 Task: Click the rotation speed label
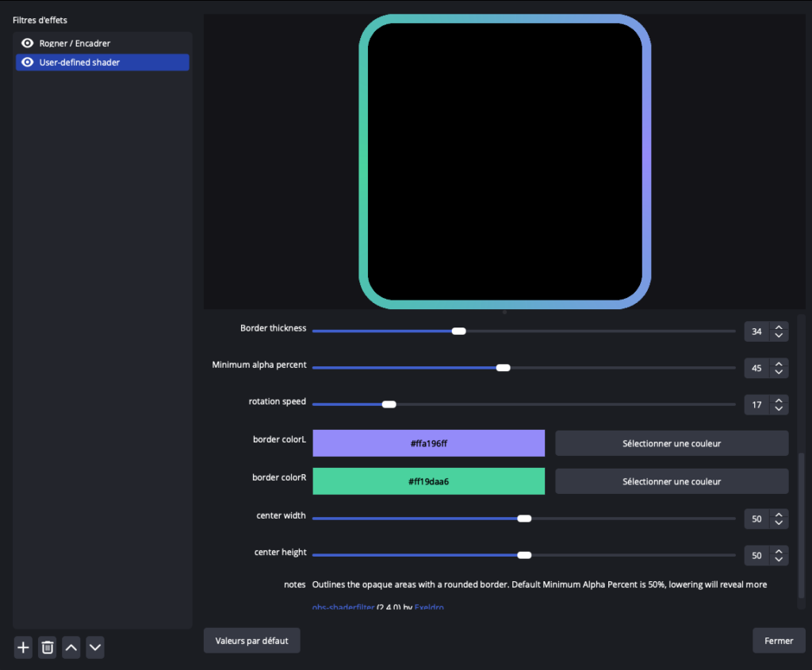278,402
